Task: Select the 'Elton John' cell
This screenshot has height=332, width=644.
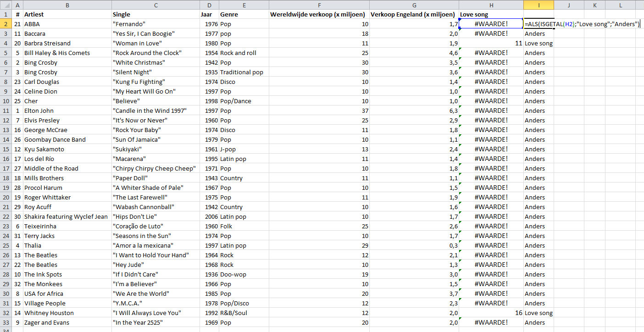Action: pyautogui.click(x=67, y=111)
